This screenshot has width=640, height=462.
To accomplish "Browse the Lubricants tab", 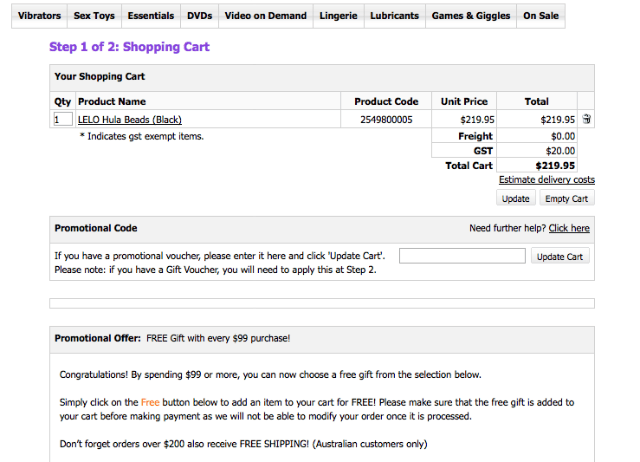I will pyautogui.click(x=394, y=16).
